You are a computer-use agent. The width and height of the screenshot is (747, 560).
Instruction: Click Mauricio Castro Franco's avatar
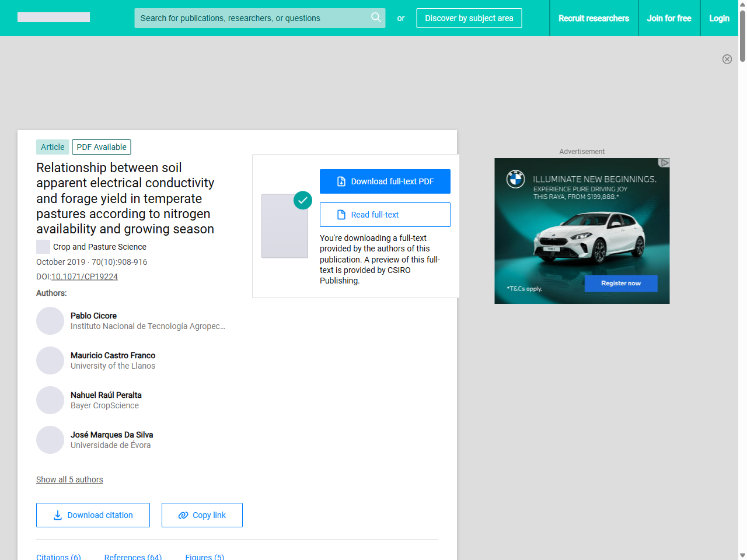50,360
